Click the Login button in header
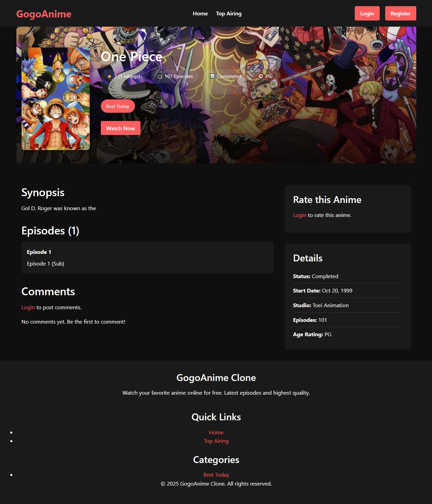 click(x=367, y=13)
